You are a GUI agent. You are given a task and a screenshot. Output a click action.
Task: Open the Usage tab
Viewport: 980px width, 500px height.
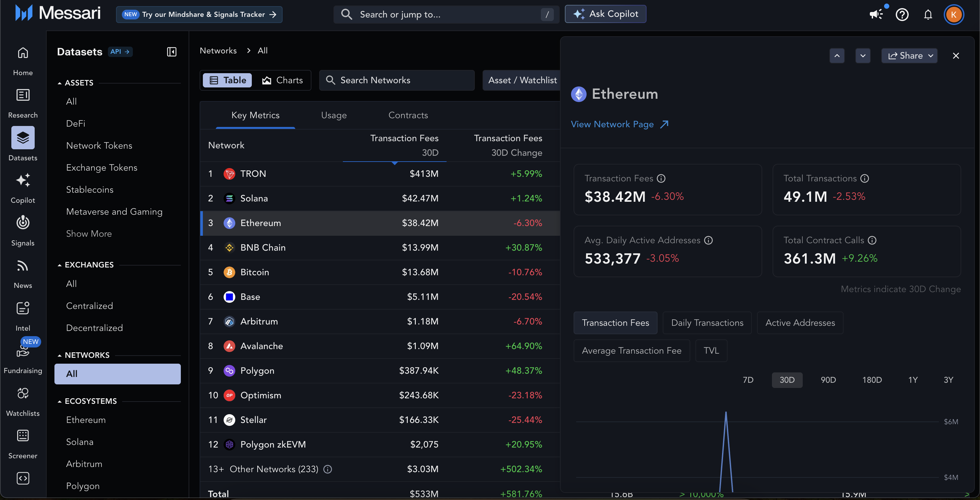point(334,115)
